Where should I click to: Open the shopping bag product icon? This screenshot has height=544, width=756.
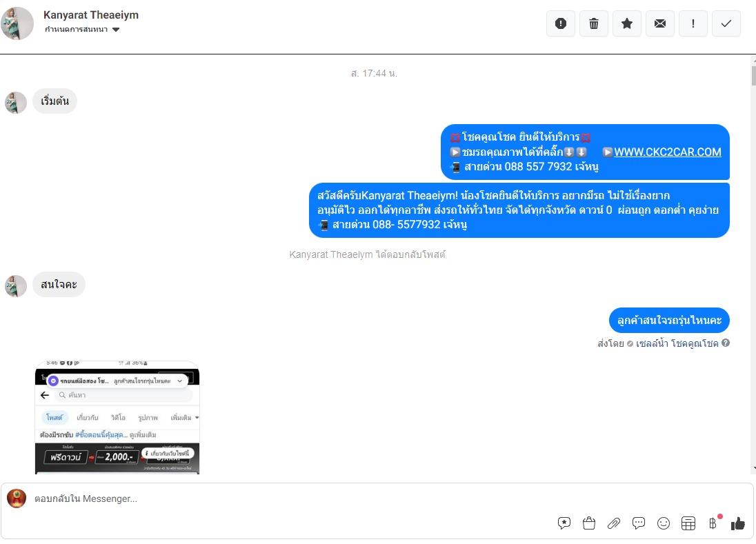coord(588,523)
